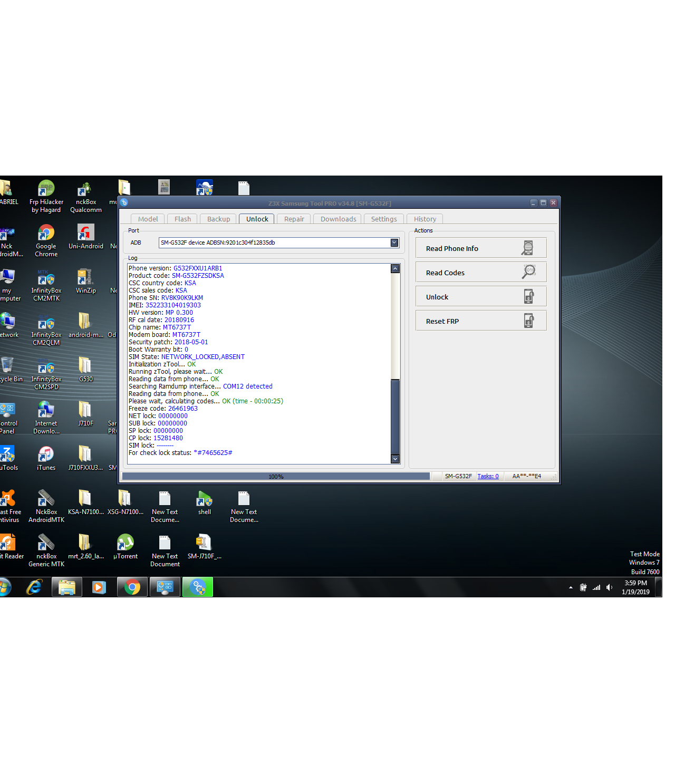
Task: Open NckBox AndroidMTK desktop shortcut
Action: point(46,507)
